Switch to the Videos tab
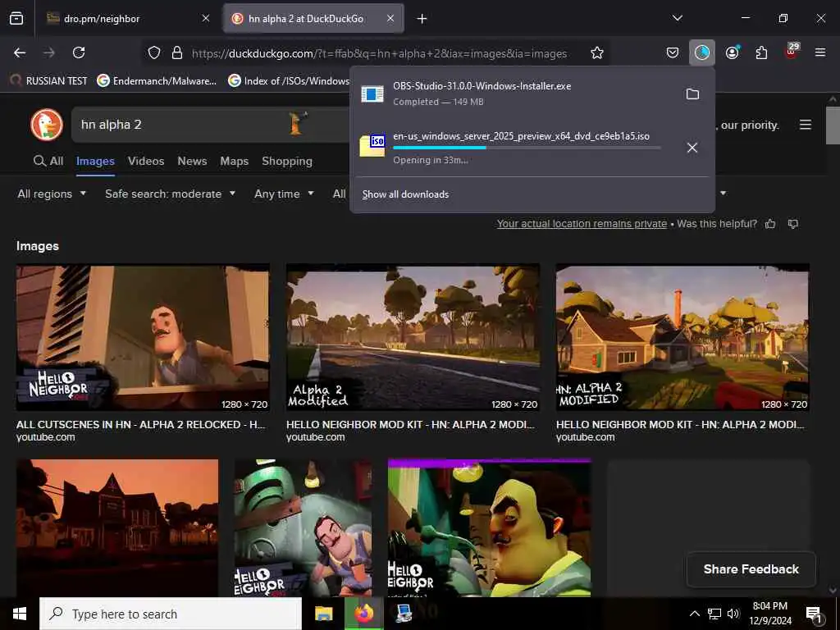The height and width of the screenshot is (630, 840). point(146,162)
